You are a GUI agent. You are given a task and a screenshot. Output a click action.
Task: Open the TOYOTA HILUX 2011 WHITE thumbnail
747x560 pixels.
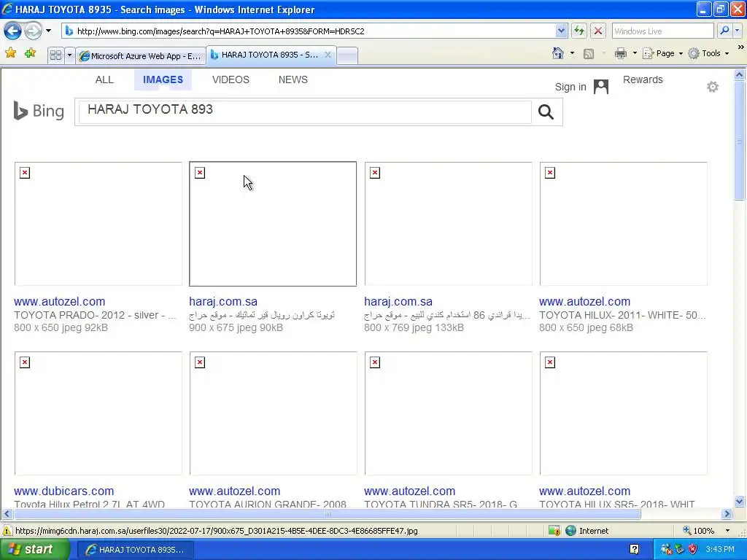623,224
